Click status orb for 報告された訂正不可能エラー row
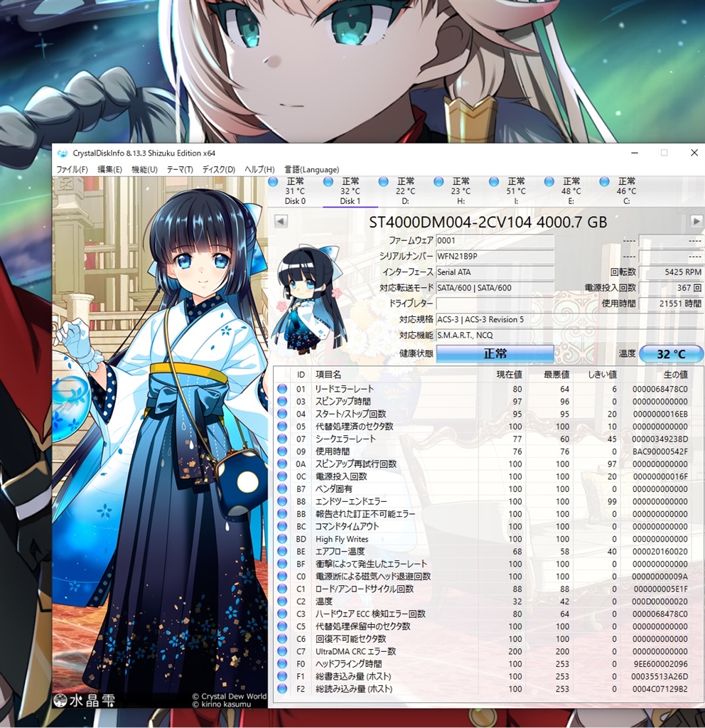The image size is (705, 728). (x=282, y=514)
